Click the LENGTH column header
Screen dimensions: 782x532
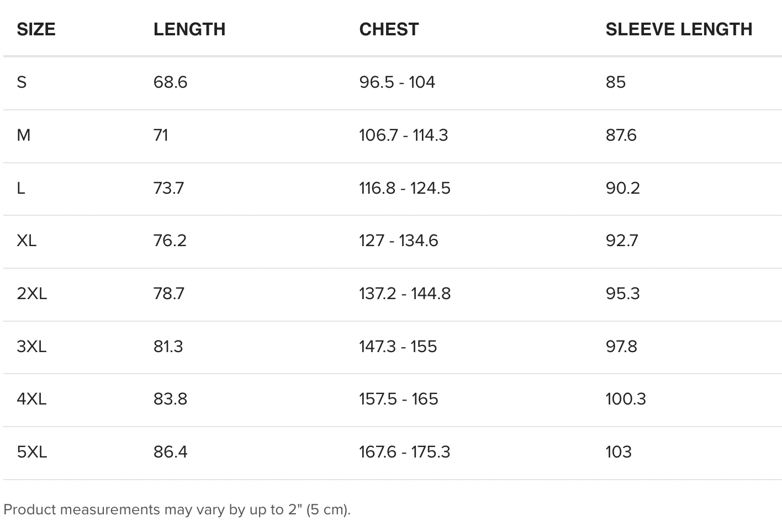pos(189,29)
